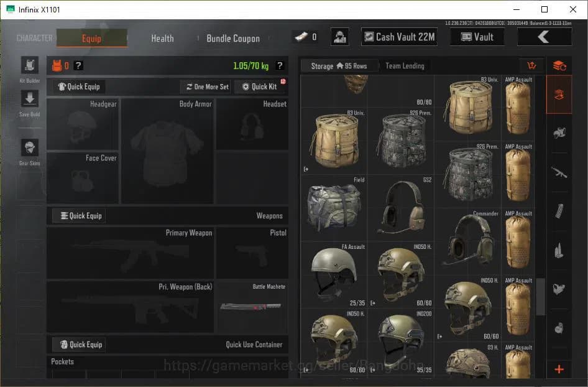Open the Cash Vault 22M
588x387 pixels.
(x=399, y=37)
